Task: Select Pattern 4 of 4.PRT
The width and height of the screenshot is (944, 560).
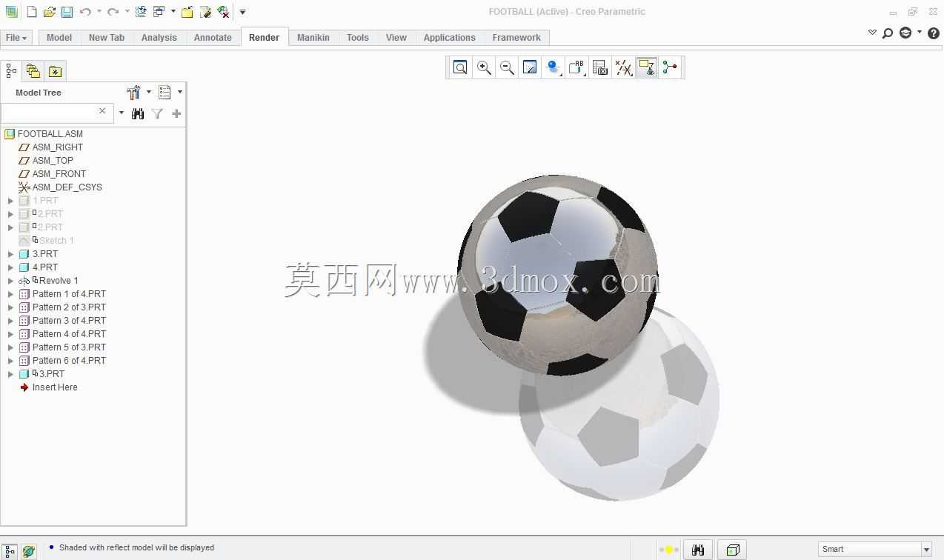Action: [x=69, y=334]
